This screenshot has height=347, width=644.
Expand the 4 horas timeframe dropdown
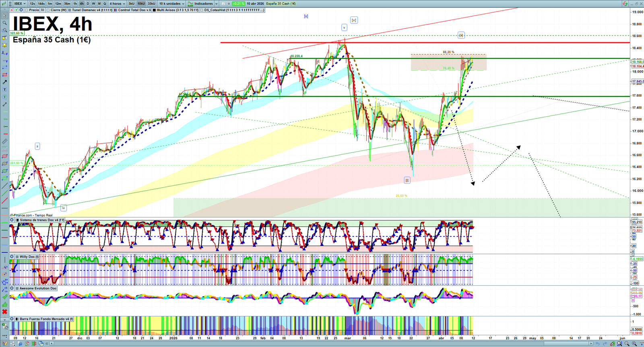tap(117, 4)
